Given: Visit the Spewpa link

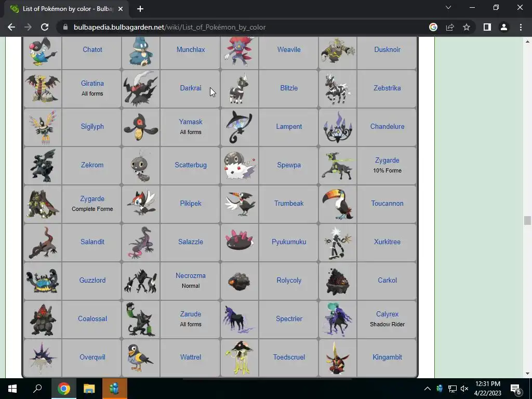Looking at the screenshot, I should (x=289, y=165).
